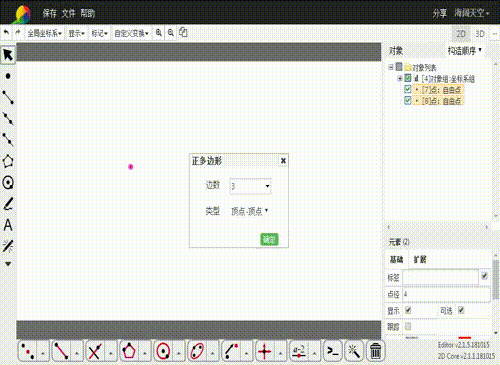Zoom out with the minus magnifier

(x=171, y=33)
